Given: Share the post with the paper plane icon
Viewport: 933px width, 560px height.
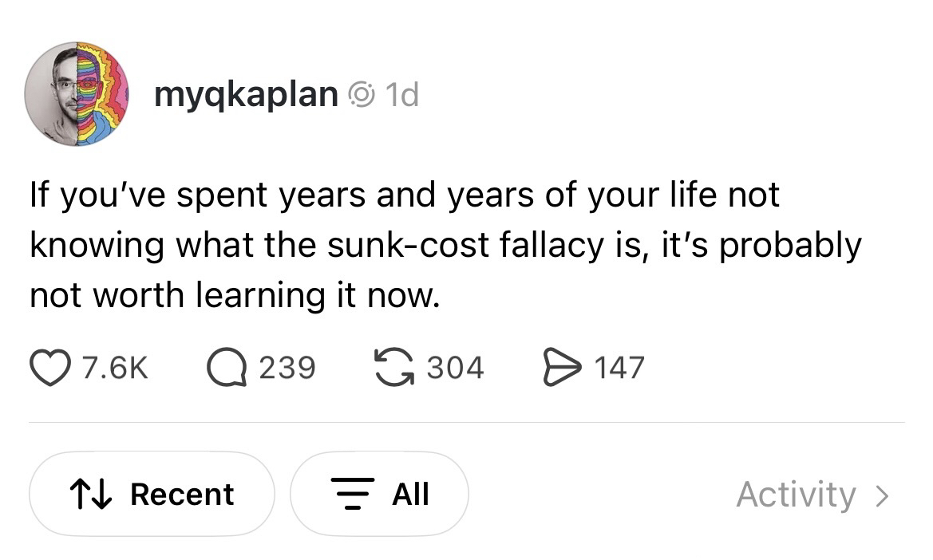Looking at the screenshot, I should [x=563, y=368].
